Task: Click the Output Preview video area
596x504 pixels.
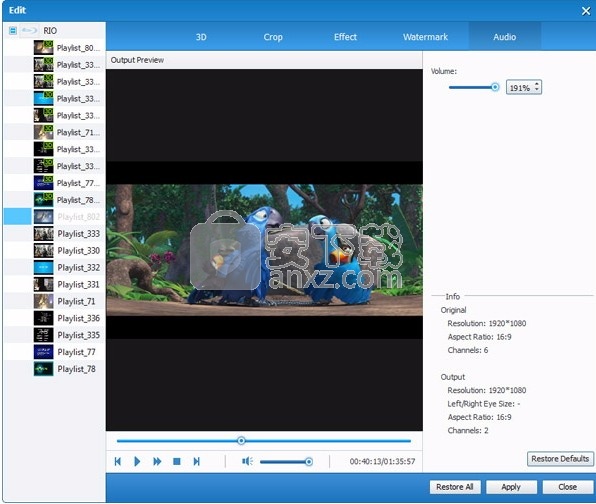Action: [264, 250]
